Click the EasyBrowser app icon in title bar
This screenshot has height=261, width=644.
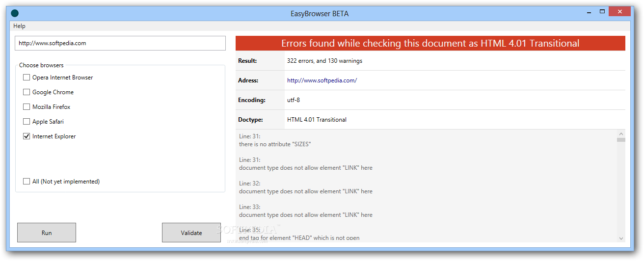pos(15,13)
